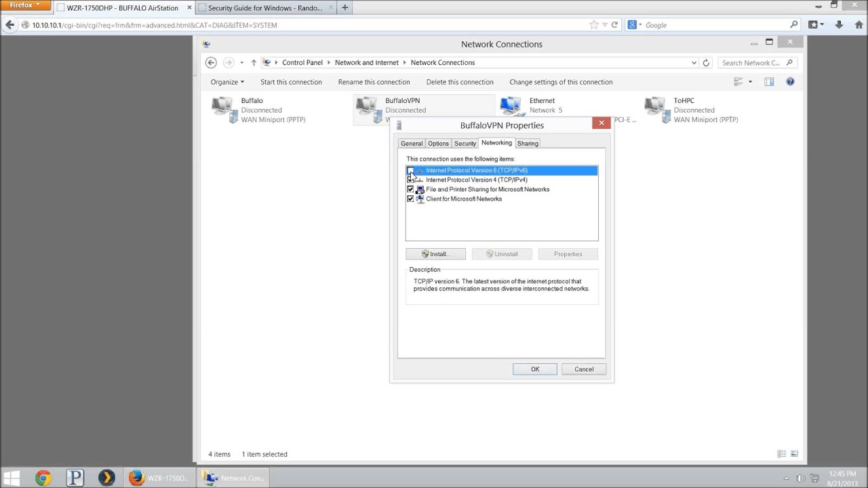Viewport: 868px width, 488px height.
Task: Bookmark this page with the star icon
Action: 594,25
